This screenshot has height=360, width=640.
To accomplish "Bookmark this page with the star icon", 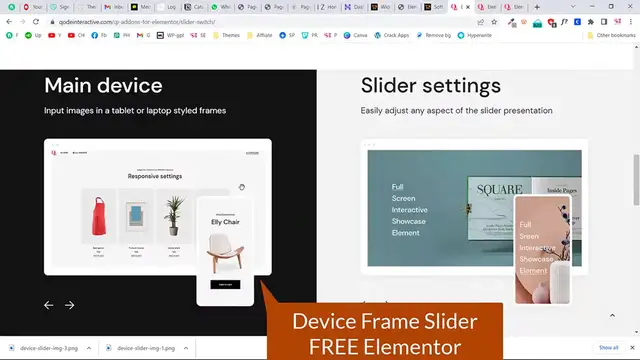I will [x=494, y=22].
